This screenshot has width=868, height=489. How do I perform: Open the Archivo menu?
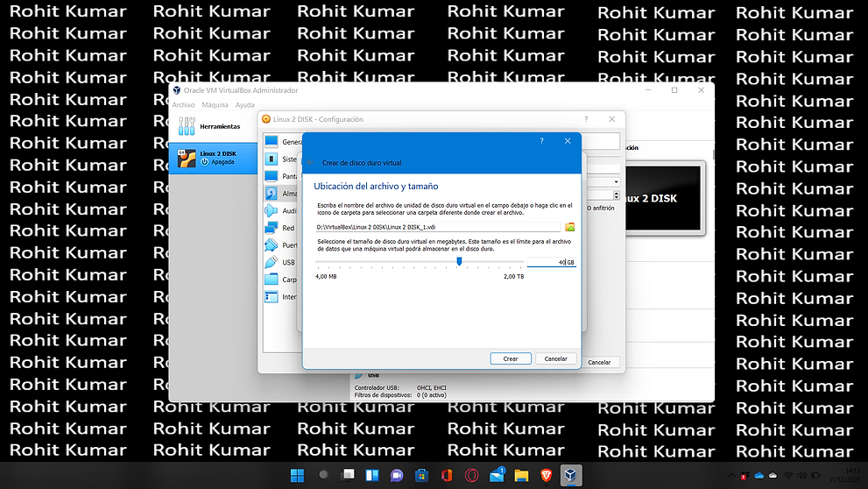coord(183,104)
